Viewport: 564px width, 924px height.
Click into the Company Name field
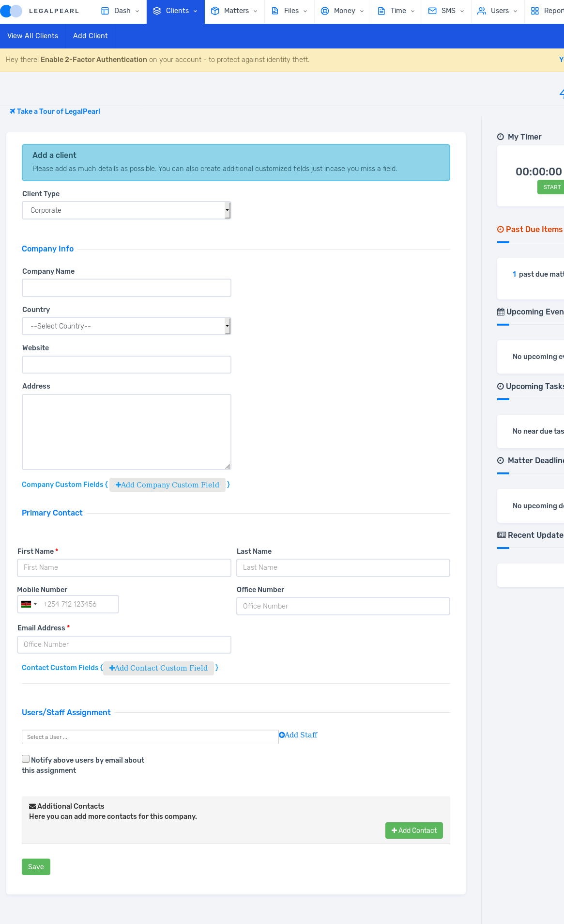(126, 288)
